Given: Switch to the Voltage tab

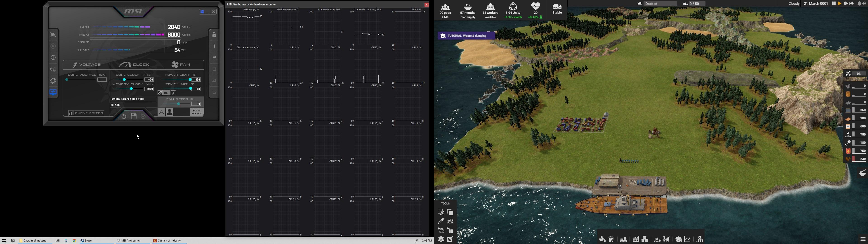Looking at the screenshot, I should (87, 64).
